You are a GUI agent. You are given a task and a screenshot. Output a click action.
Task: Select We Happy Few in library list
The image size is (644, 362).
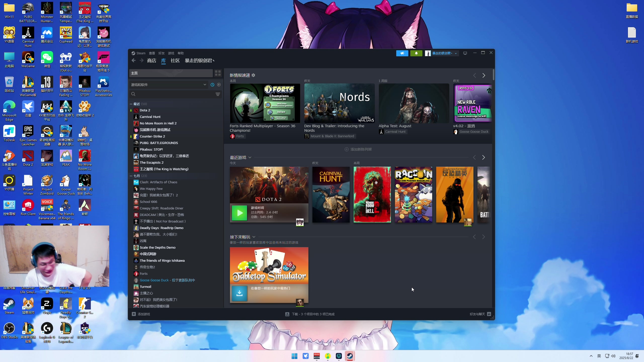coord(151,189)
